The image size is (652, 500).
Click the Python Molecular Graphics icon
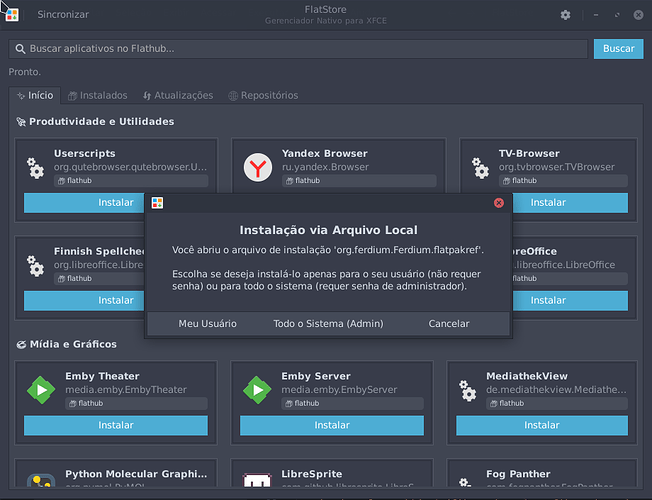point(41,481)
